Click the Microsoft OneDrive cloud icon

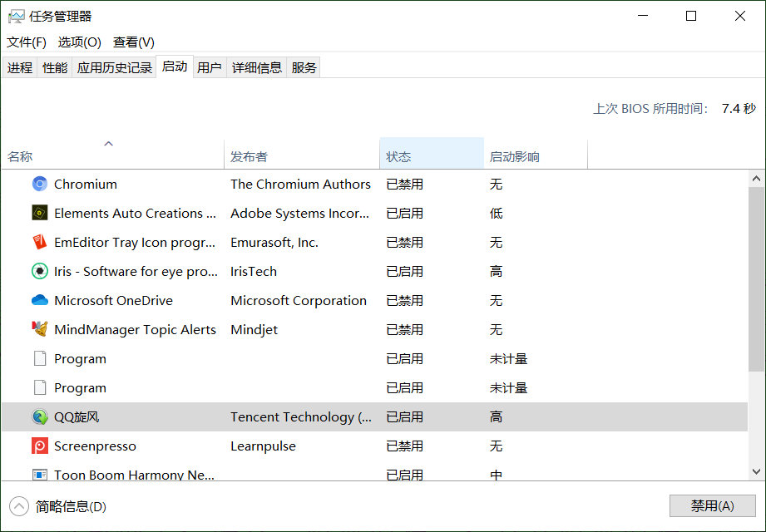pos(39,300)
